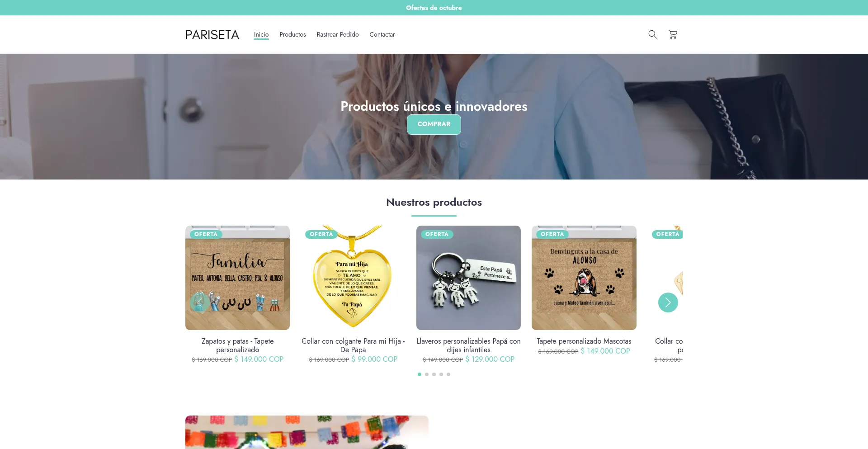Viewport: 868px width, 449px height.
Task: Select the second carousel pagination dot
Action: 427,374
